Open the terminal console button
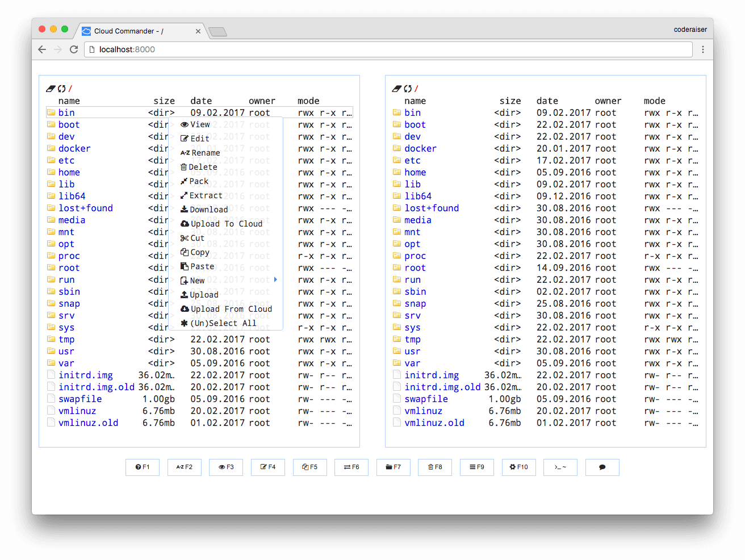The width and height of the screenshot is (745, 560). [x=560, y=467]
